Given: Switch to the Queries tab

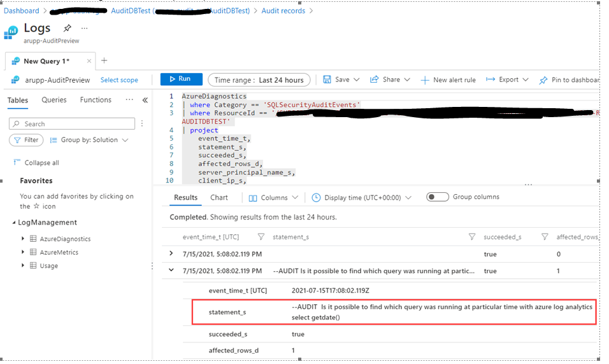Looking at the screenshot, I should pyautogui.click(x=54, y=100).
